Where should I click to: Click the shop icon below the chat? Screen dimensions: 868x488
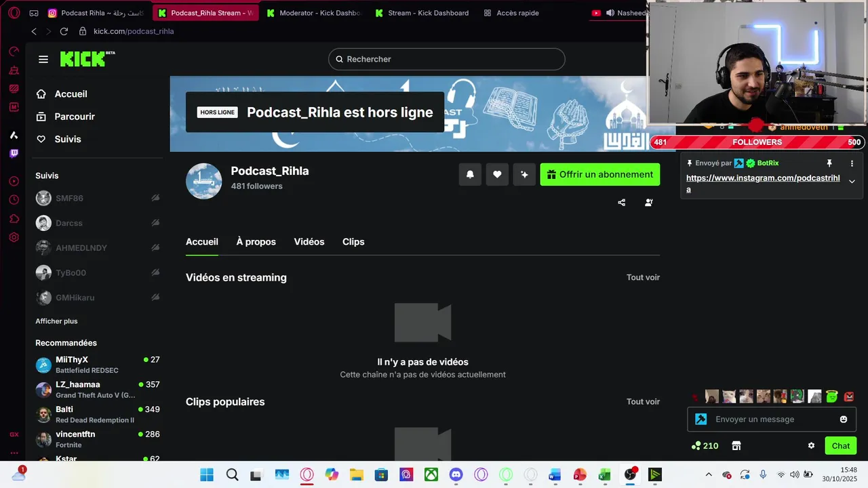736,446
